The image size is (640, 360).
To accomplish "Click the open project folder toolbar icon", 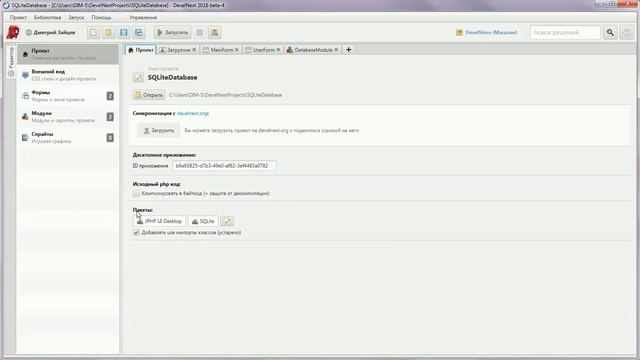I will 109,32.
